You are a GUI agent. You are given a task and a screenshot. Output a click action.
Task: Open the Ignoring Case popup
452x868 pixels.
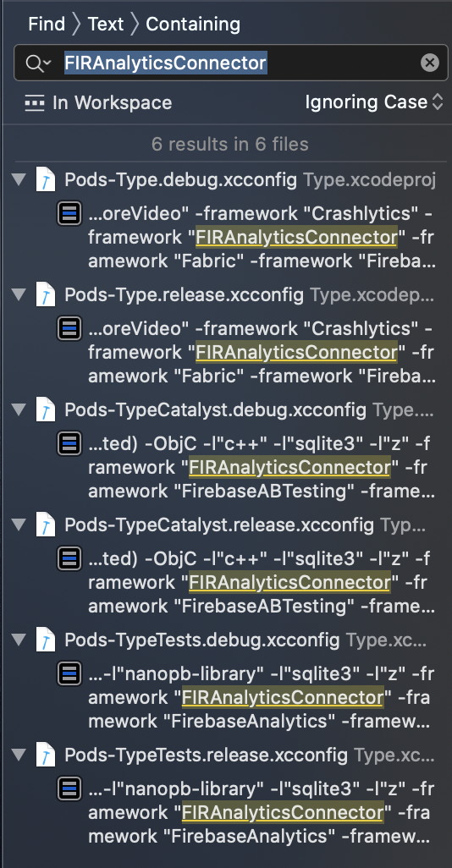[374, 102]
